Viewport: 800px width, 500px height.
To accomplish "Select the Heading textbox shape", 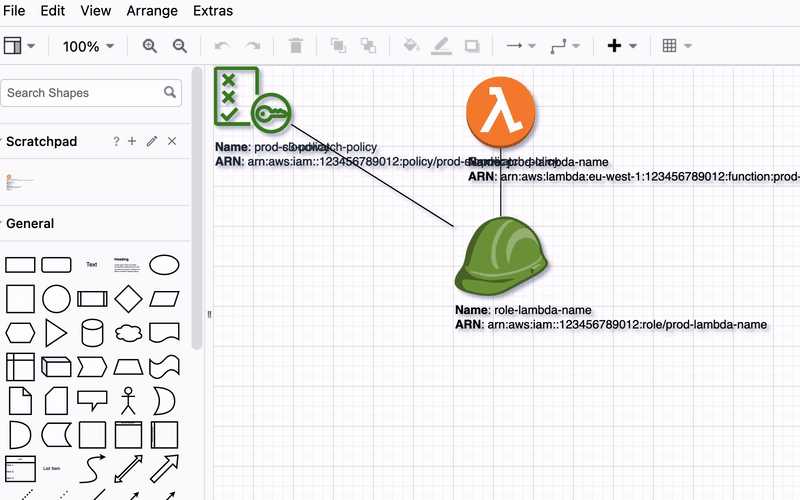I will pyautogui.click(x=128, y=265).
